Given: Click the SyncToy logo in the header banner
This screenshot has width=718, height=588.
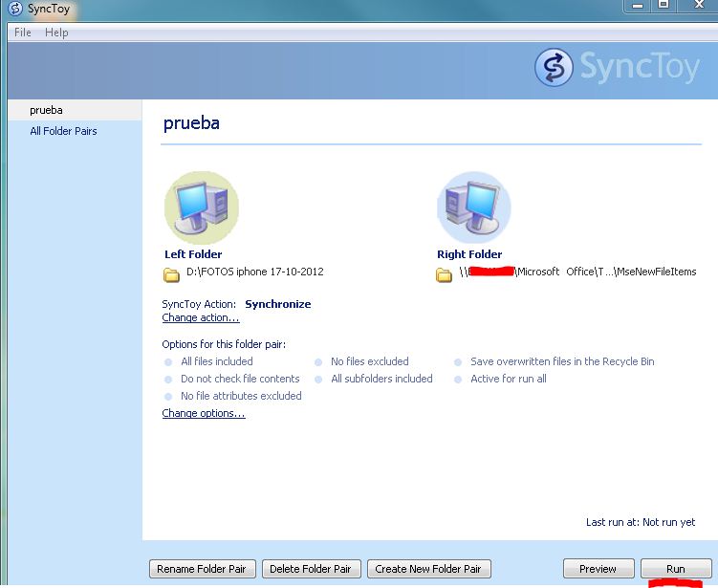Looking at the screenshot, I should pyautogui.click(x=617, y=68).
